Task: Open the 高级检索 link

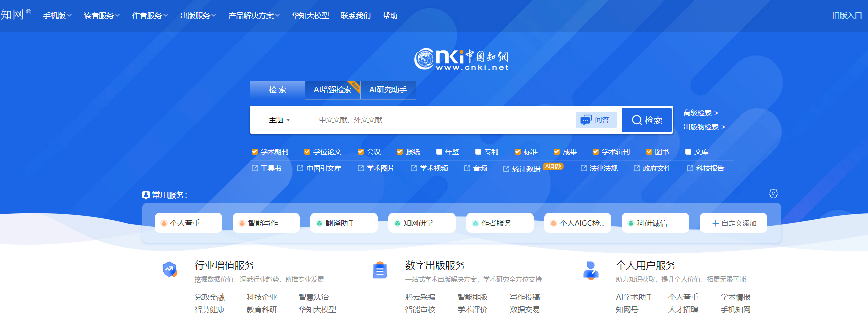Action: click(701, 113)
